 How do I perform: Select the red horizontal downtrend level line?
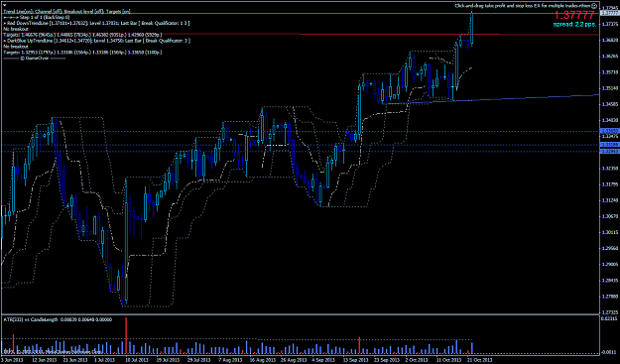[301, 35]
